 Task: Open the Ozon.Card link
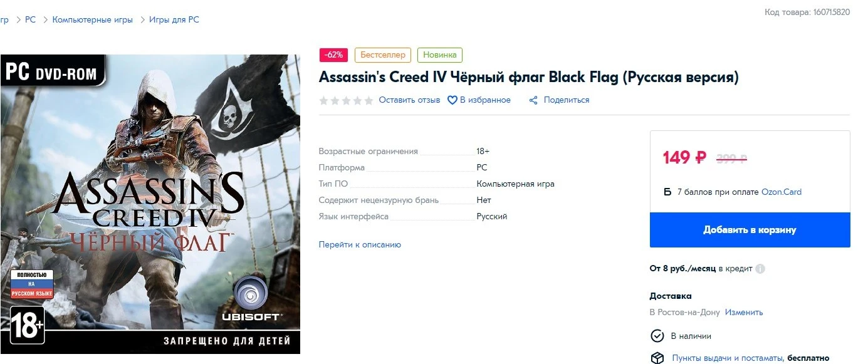pos(782,192)
